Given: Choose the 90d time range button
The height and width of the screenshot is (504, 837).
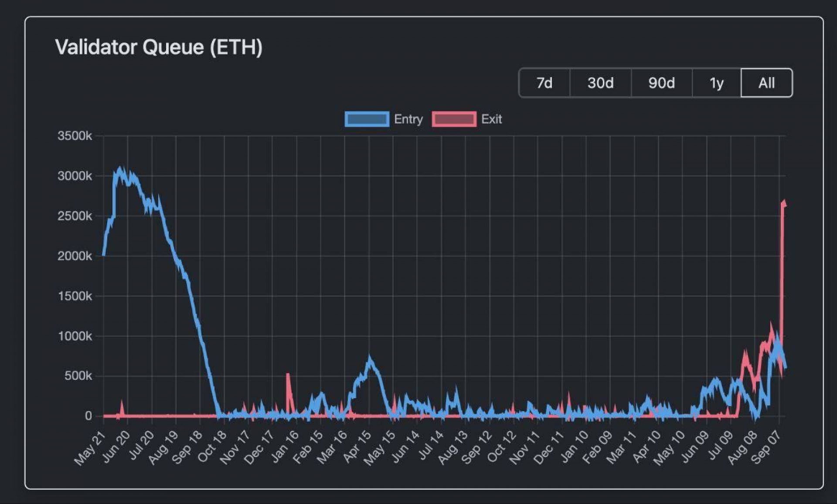Looking at the screenshot, I should coord(661,83).
